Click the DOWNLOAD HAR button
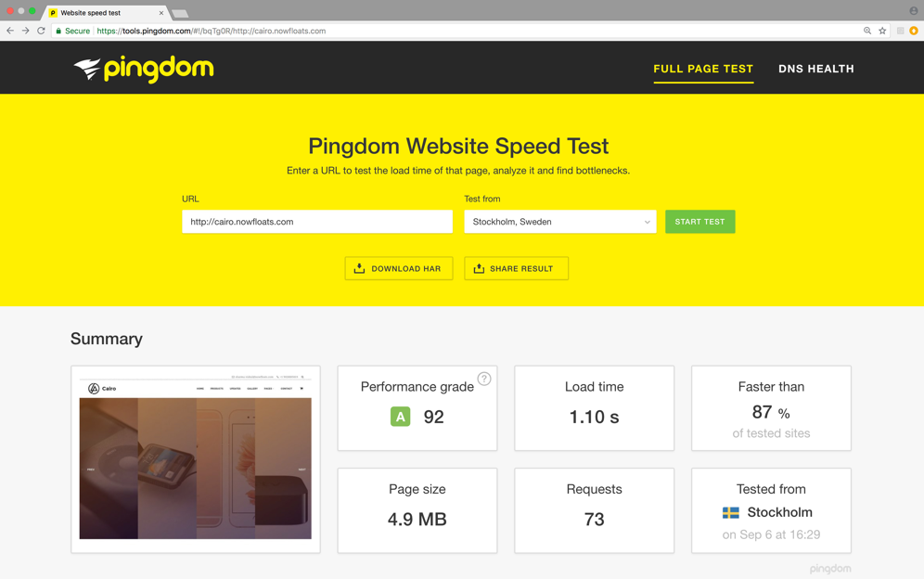This screenshot has height=579, width=924. point(398,268)
